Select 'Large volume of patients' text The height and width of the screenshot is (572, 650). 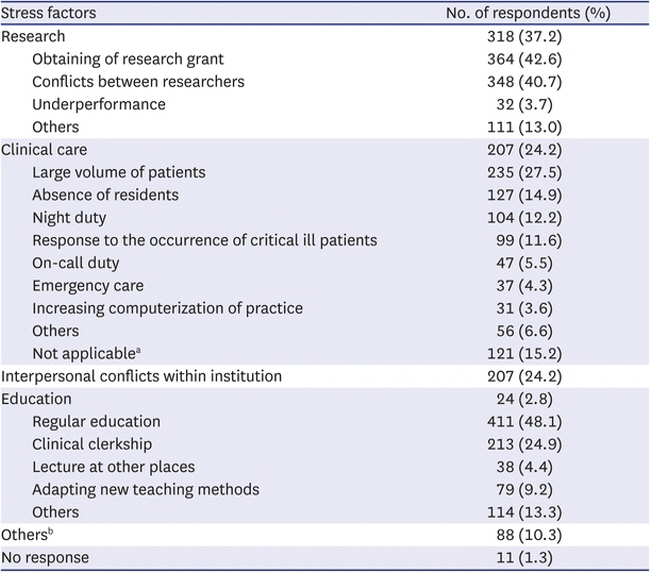click(119, 172)
